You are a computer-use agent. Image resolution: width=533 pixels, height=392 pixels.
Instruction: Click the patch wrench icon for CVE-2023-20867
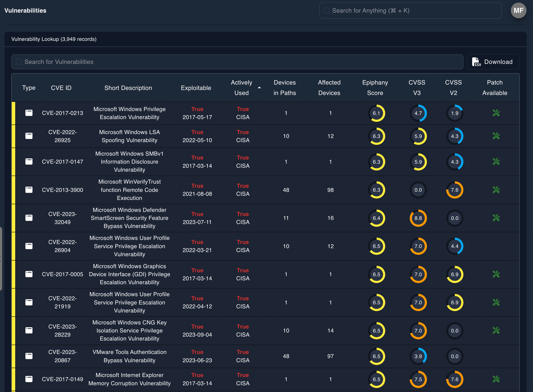pos(496,356)
